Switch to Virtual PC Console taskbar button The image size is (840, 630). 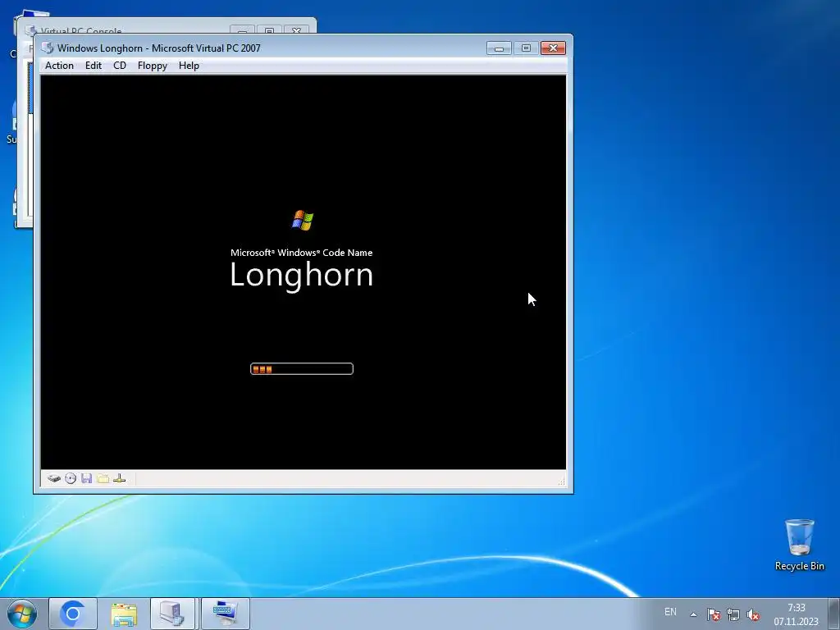pos(173,614)
